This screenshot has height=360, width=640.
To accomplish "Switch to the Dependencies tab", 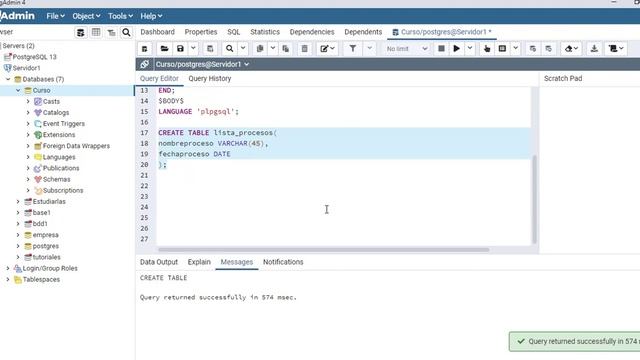I will (312, 32).
